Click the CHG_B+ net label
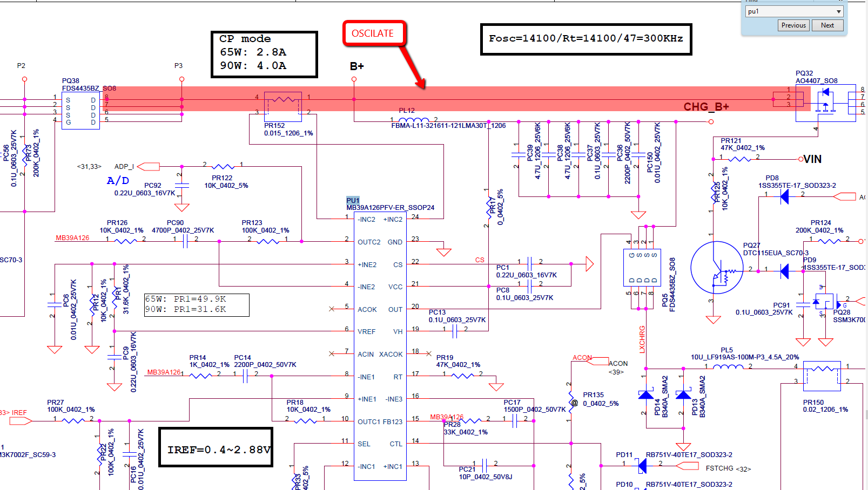 click(706, 107)
